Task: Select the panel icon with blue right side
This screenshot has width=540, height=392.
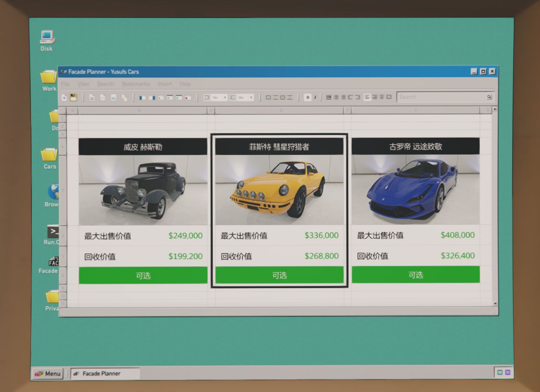Action: [152, 98]
